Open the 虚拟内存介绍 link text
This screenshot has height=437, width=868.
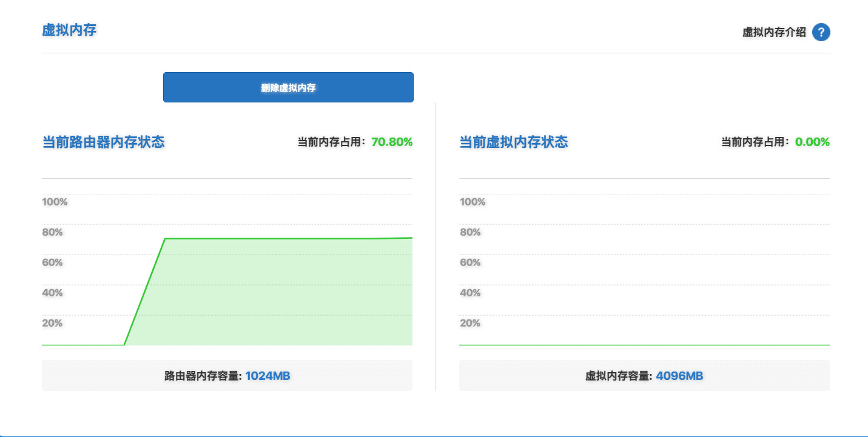tap(774, 32)
